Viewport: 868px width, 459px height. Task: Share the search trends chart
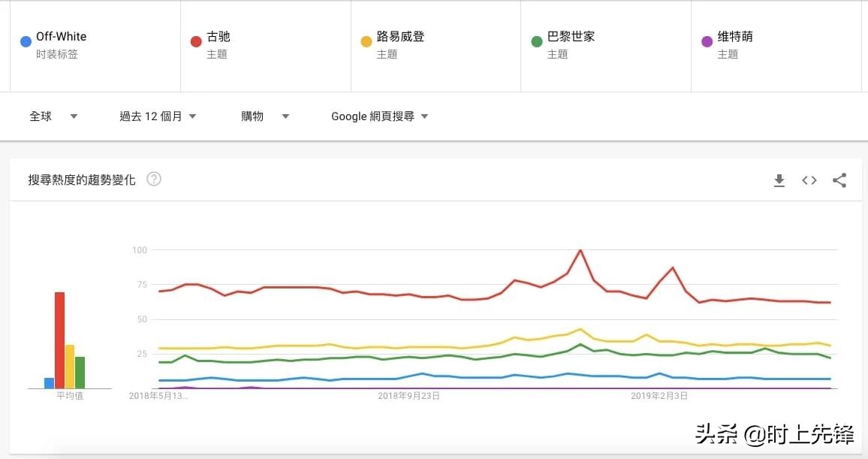tap(839, 180)
